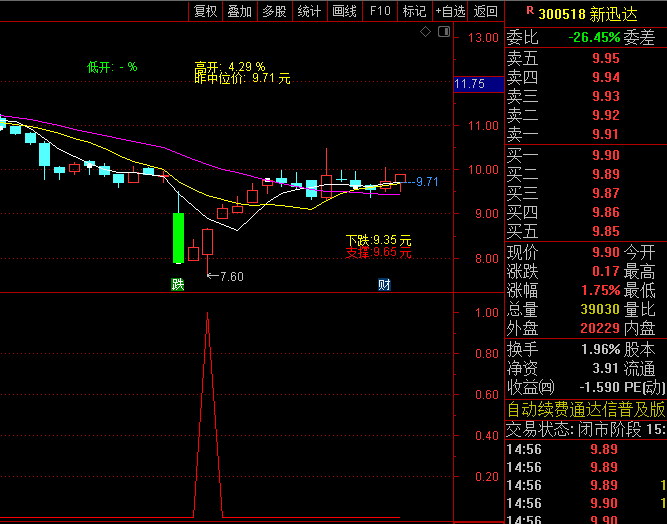Click the diamond icon above chart
This screenshot has height=524, width=667.
coord(425,31)
